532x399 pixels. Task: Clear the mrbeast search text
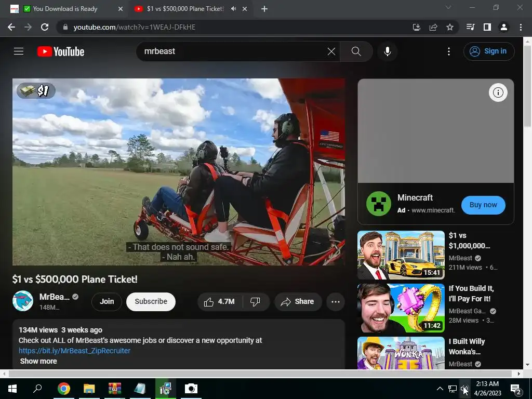coord(331,51)
